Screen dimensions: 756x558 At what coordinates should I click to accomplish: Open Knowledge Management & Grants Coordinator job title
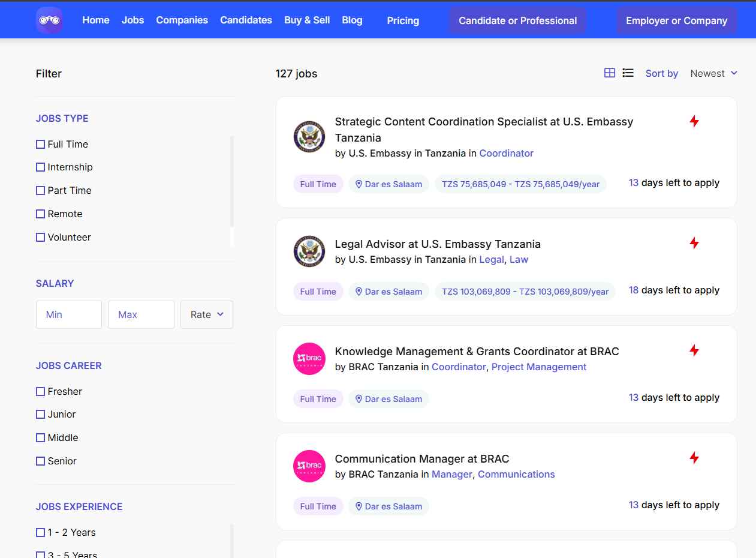click(477, 351)
